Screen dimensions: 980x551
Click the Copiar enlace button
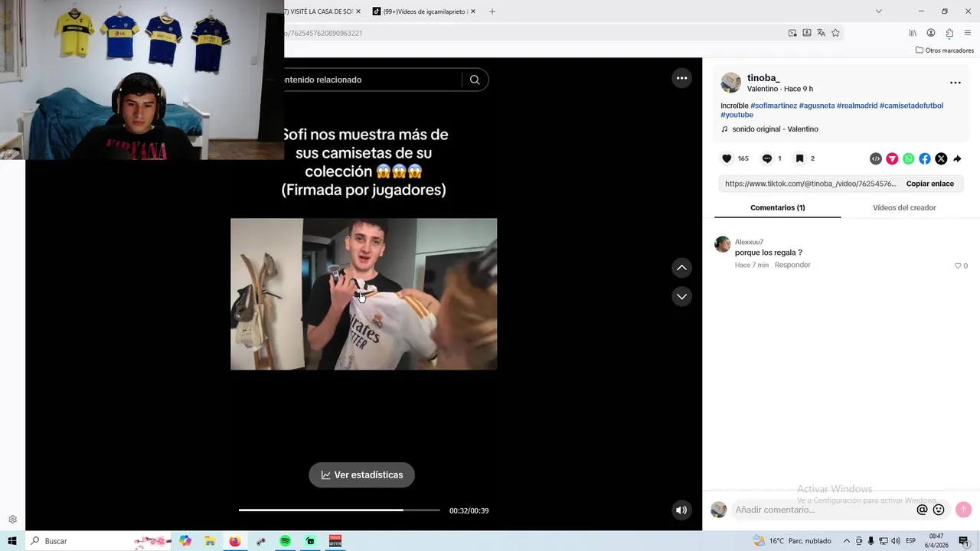click(x=929, y=184)
